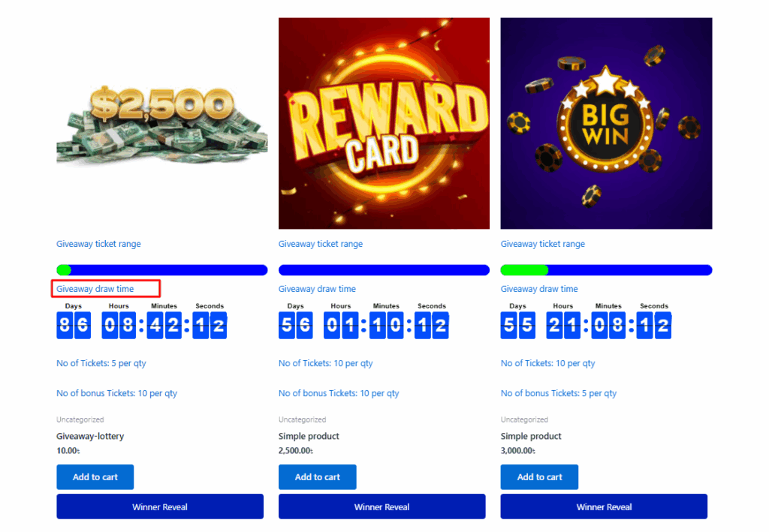
Task: Click the highlighted Giveaway draw time label
Action: 95,289
